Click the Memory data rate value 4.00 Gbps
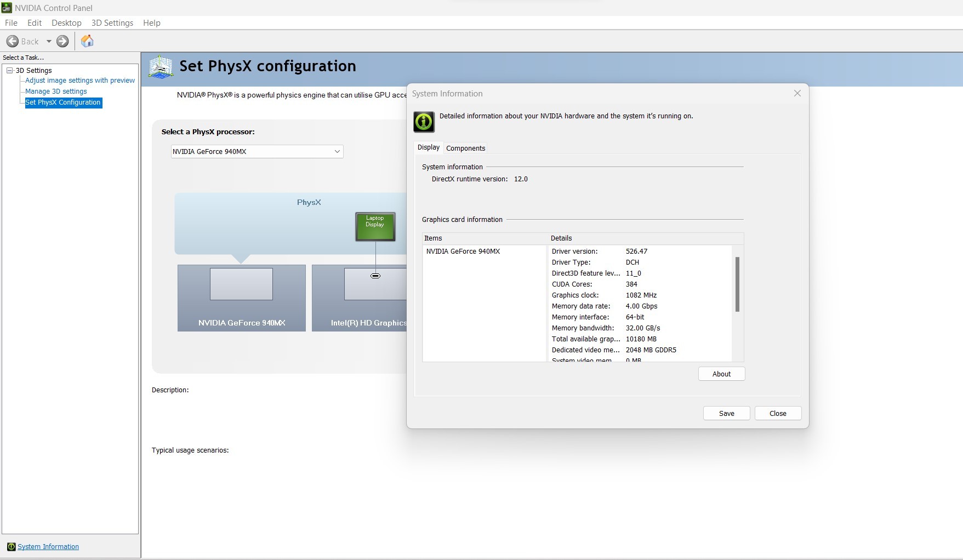The height and width of the screenshot is (560, 963). (641, 306)
